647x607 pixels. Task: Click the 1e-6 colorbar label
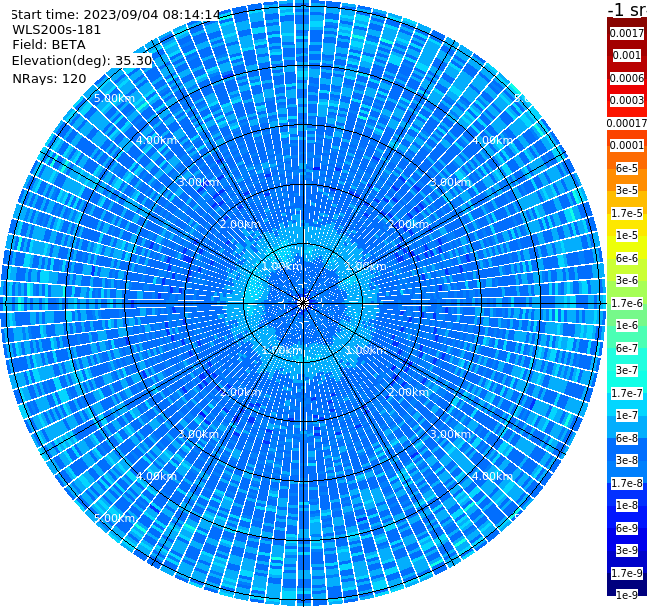click(627, 325)
